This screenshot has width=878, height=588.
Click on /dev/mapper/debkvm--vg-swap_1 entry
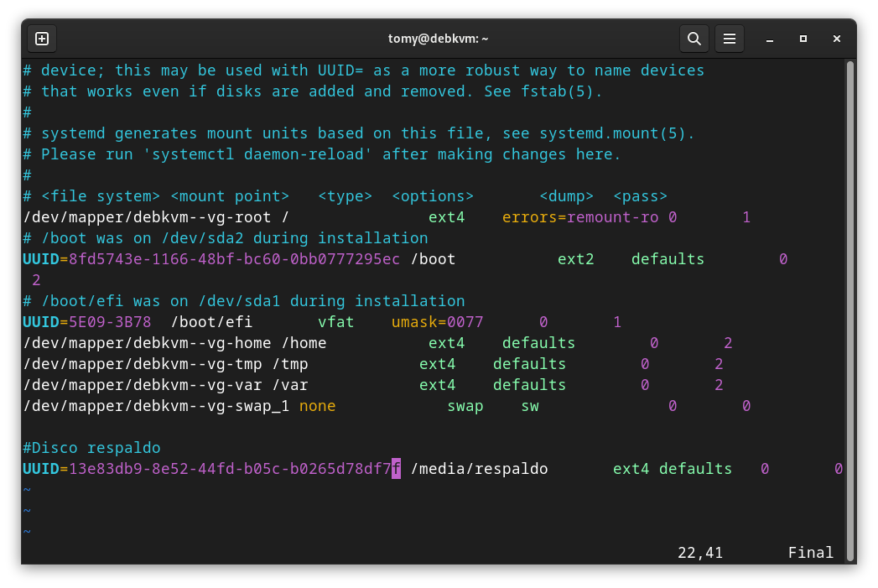(x=156, y=406)
